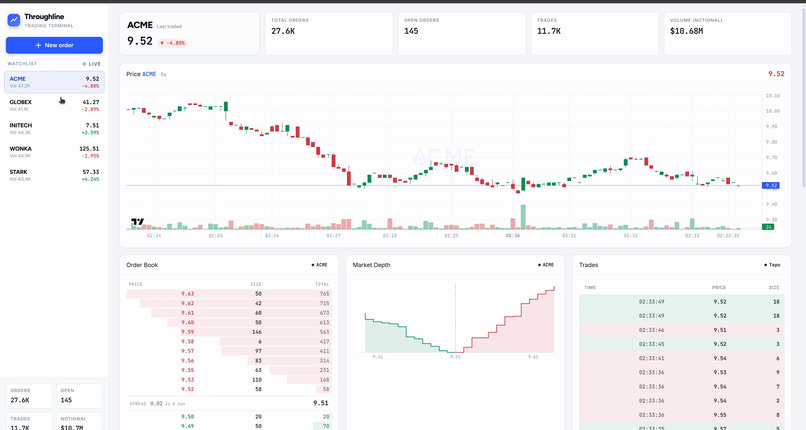Click the Order Book panel title
806x430 pixels.
pyautogui.click(x=142, y=265)
